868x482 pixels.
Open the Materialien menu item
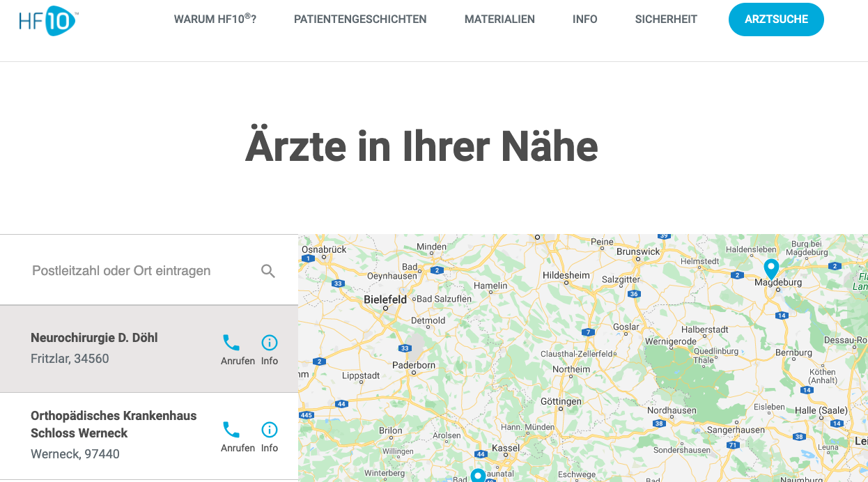pyautogui.click(x=499, y=20)
